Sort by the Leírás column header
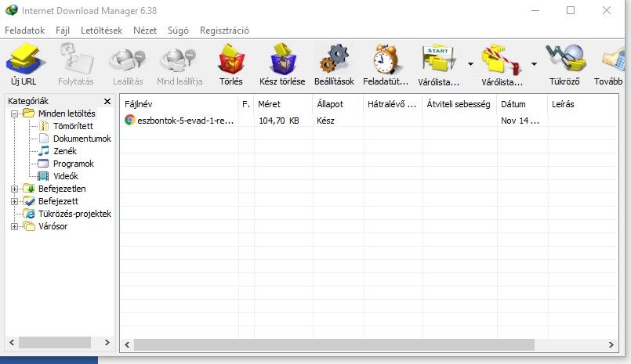 point(583,104)
